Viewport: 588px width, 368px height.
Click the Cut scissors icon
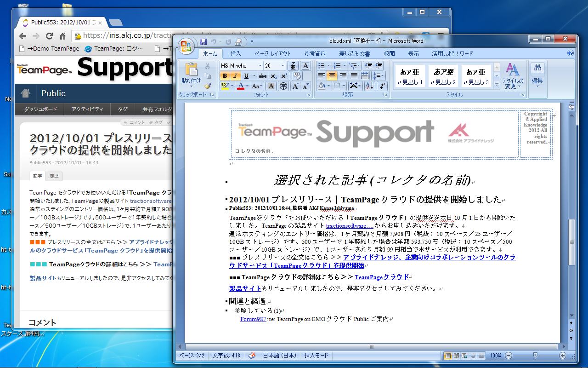point(207,66)
